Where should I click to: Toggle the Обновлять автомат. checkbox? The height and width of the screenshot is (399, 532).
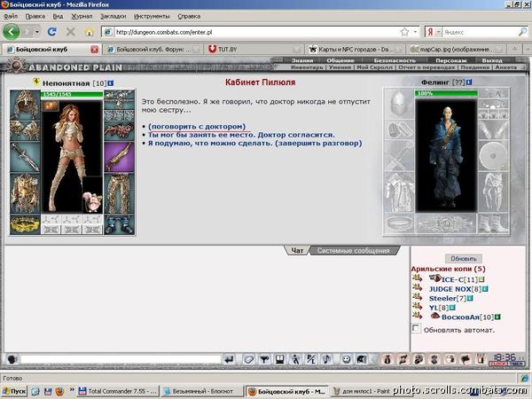pos(416,328)
